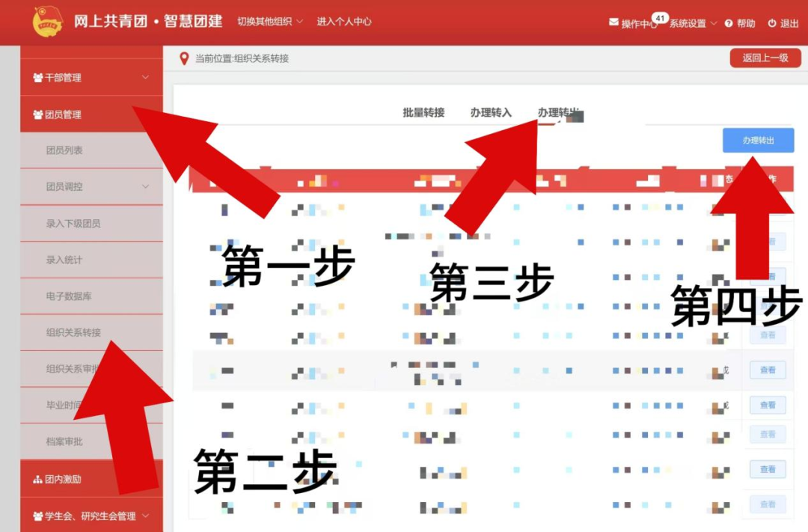
Task: Select 团内激励 in the sidebar
Action: point(91,479)
